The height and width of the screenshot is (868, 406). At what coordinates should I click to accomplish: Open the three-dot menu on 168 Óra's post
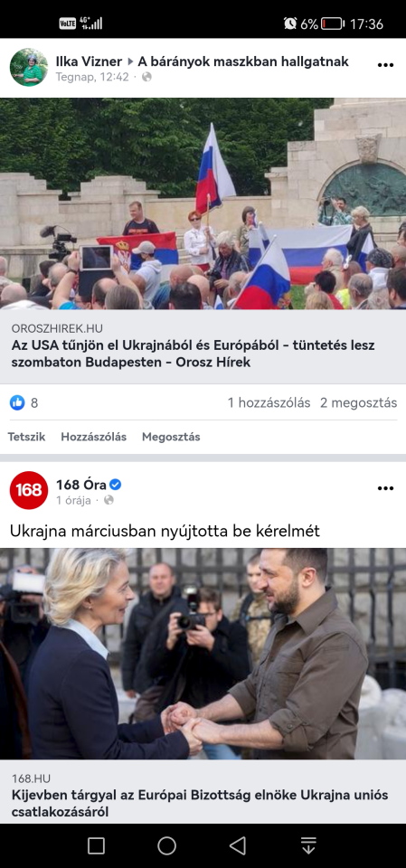[x=385, y=488]
